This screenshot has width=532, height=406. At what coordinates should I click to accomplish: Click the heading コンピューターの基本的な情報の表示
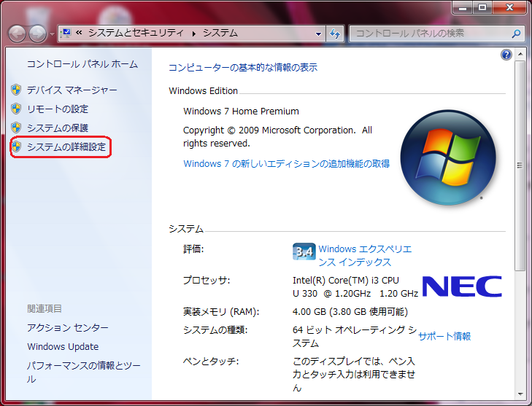point(243,68)
